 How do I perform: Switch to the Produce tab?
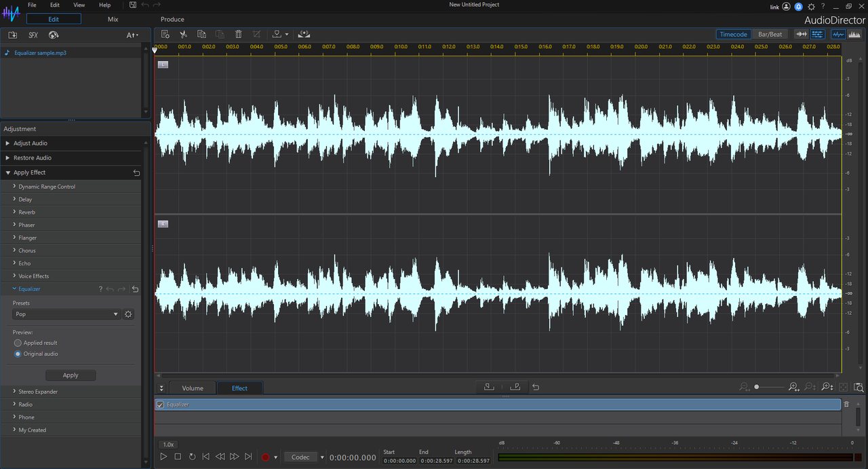click(x=172, y=19)
